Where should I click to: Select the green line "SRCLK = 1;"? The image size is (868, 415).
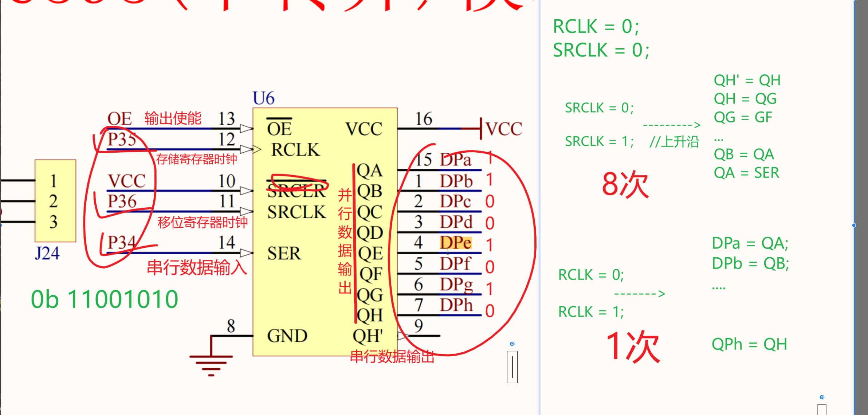click(x=600, y=141)
